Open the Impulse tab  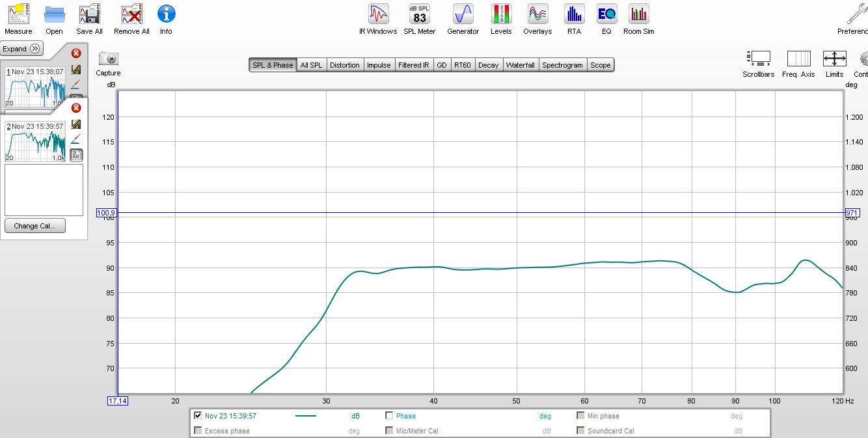(x=379, y=65)
